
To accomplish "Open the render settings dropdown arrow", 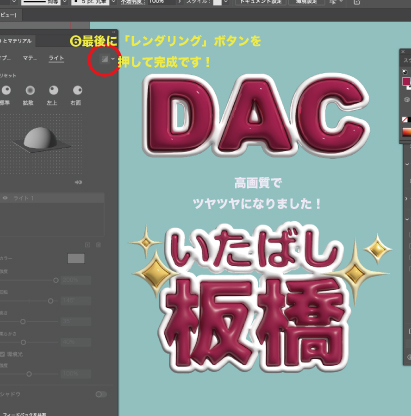I will click(x=113, y=59).
